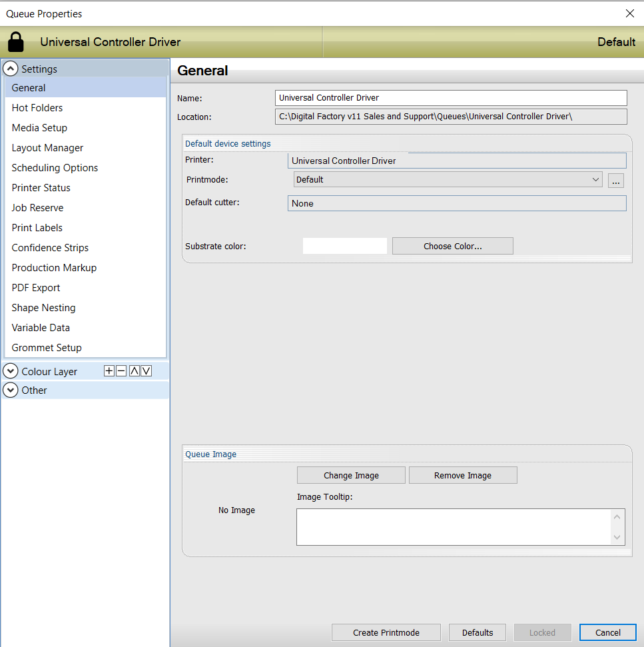The image size is (644, 647).
Task: Click the lock icon in the header
Action: tap(16, 42)
